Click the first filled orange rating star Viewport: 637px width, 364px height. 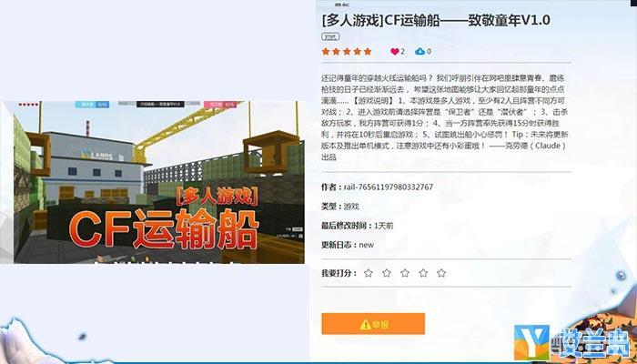(326, 52)
